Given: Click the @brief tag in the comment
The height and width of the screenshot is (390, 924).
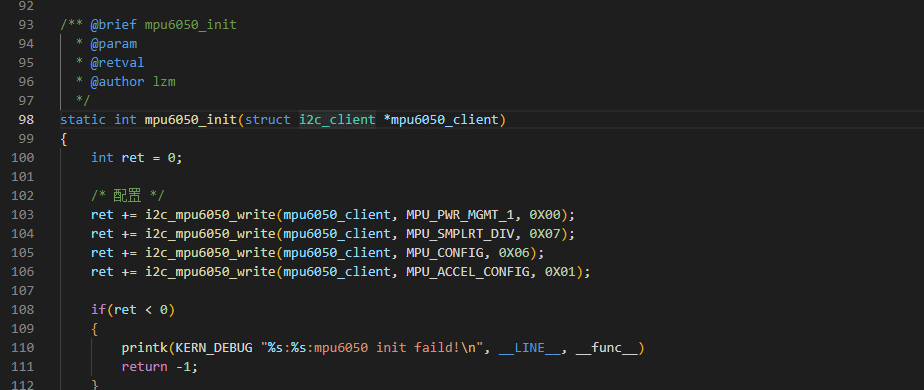Looking at the screenshot, I should pos(113,25).
